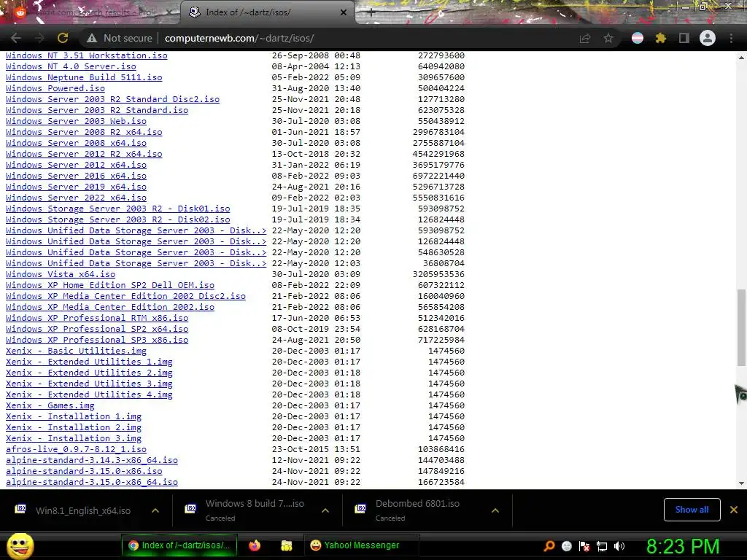Viewport: 747px width, 560px height.
Task: Launch Firefox from the taskbar
Action: pyautogui.click(x=255, y=545)
